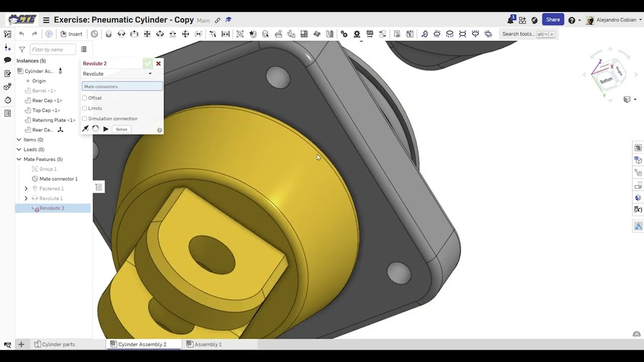Click the document link icon beside Main

click(217, 21)
